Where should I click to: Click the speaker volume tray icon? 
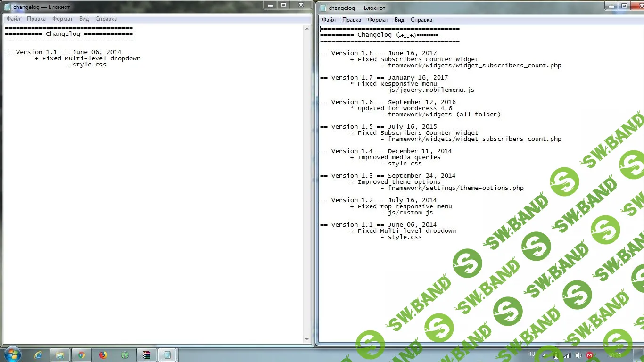click(578, 355)
